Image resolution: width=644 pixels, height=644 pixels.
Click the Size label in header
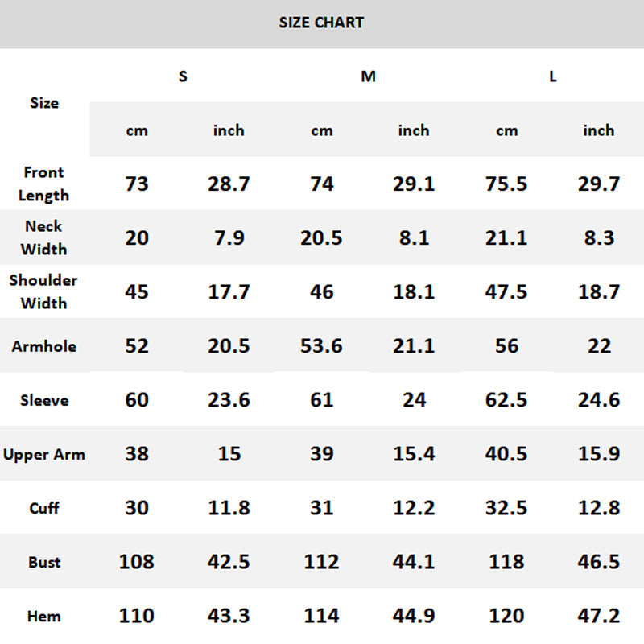click(x=44, y=103)
